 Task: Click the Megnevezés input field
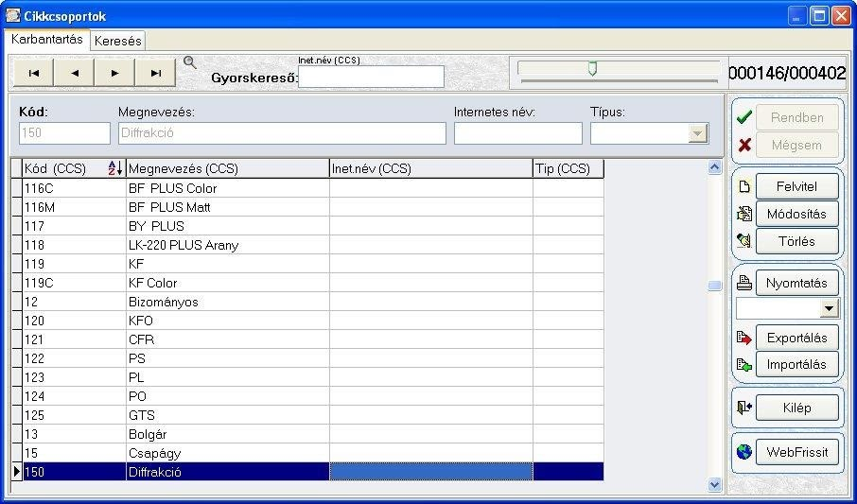point(282,133)
